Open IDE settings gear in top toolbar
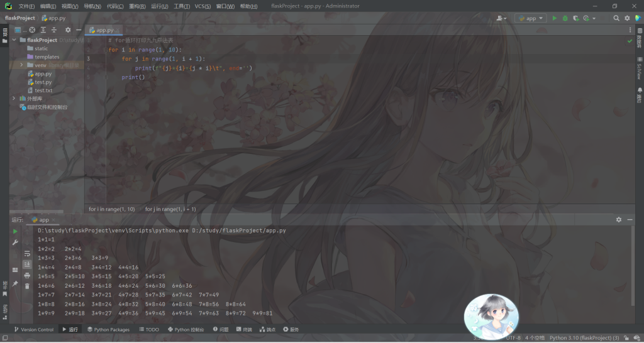 pyautogui.click(x=627, y=18)
